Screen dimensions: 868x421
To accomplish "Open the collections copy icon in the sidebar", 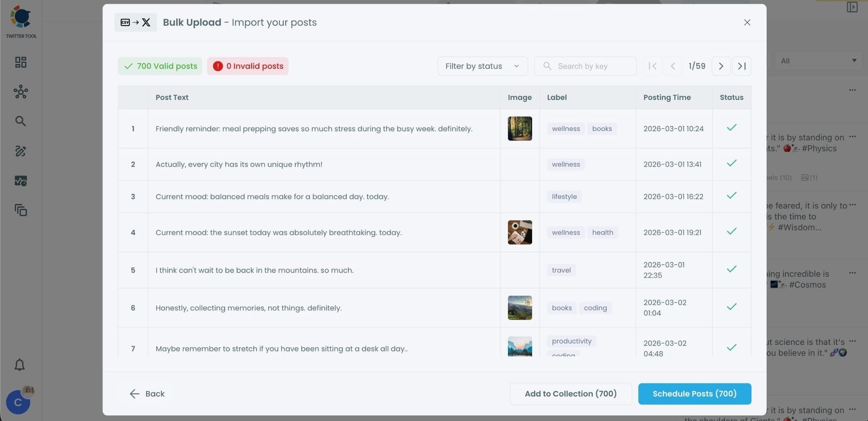I will pos(20,210).
